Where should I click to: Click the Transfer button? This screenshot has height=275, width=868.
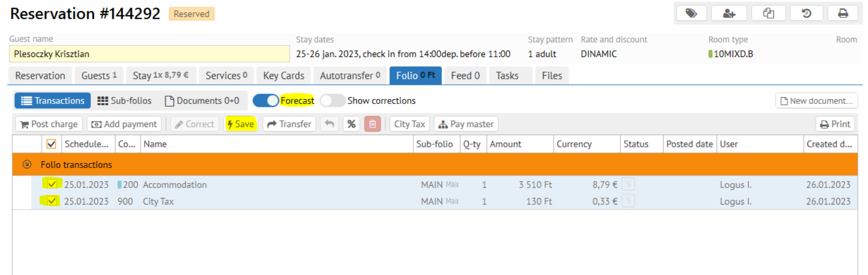pyautogui.click(x=289, y=124)
